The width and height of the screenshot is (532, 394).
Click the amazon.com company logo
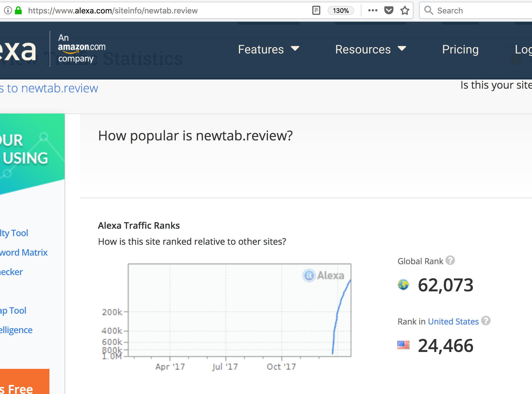81,48
